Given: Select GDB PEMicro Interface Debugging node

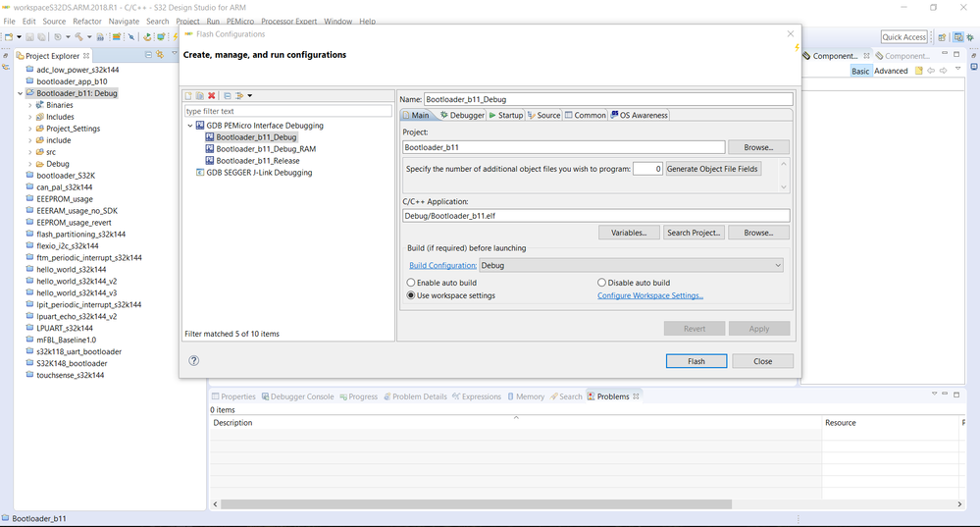Looking at the screenshot, I should coord(265,125).
